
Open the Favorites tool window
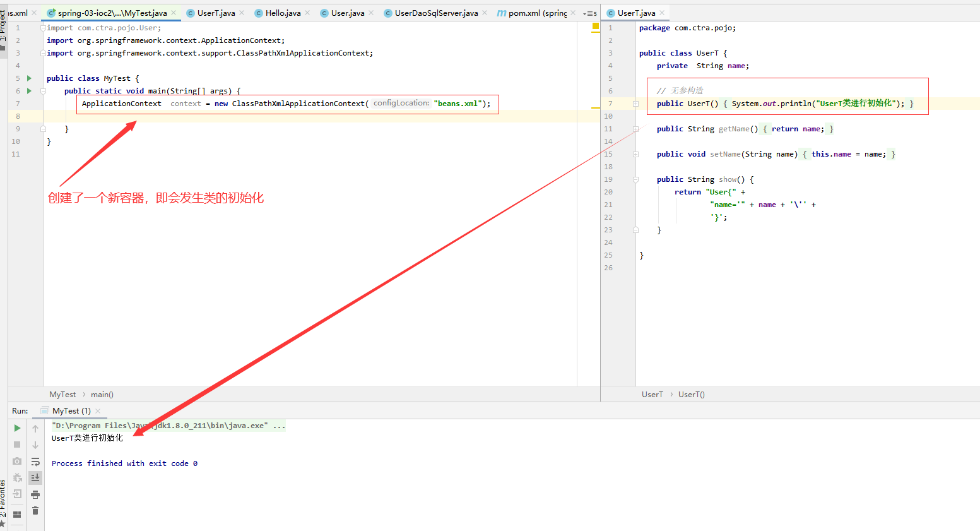(3, 503)
